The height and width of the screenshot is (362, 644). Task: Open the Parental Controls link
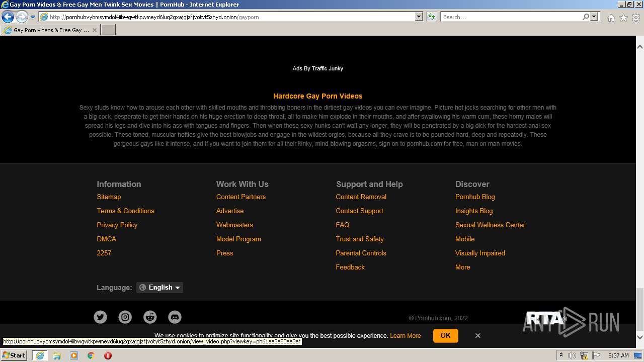point(361,253)
